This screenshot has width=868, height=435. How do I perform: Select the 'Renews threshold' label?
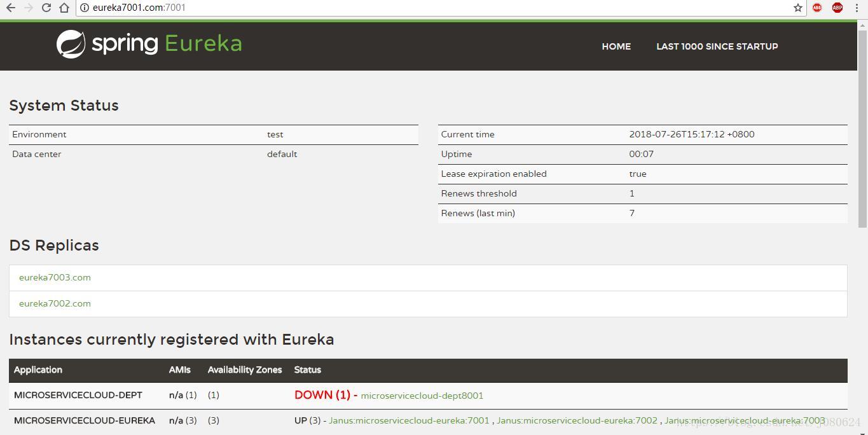click(x=479, y=194)
